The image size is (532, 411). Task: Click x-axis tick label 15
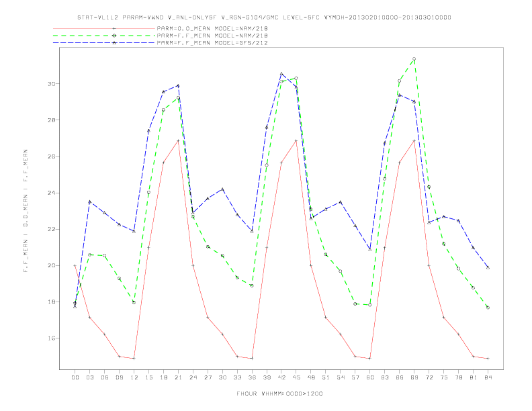point(148,377)
